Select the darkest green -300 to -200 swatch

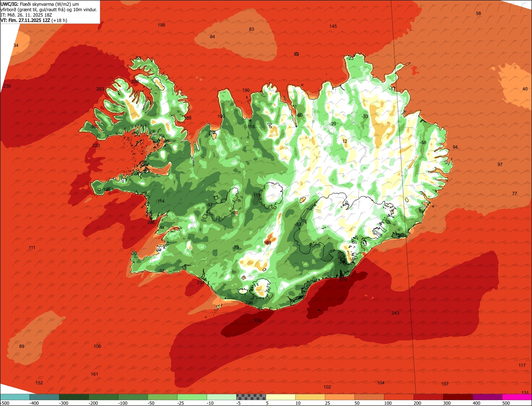(74, 397)
